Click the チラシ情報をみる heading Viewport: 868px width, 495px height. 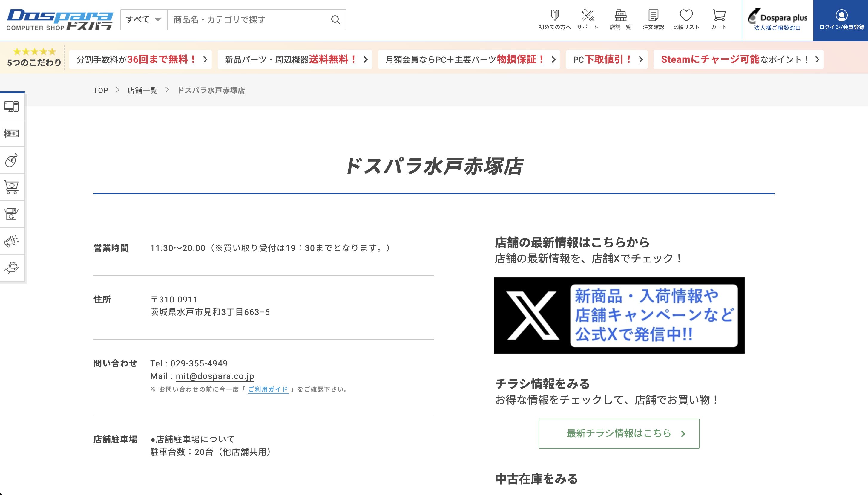[542, 384]
